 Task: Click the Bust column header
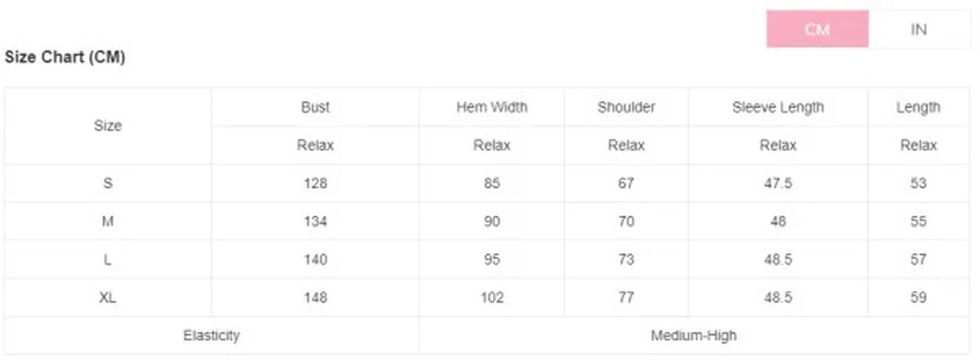pyautogui.click(x=315, y=107)
